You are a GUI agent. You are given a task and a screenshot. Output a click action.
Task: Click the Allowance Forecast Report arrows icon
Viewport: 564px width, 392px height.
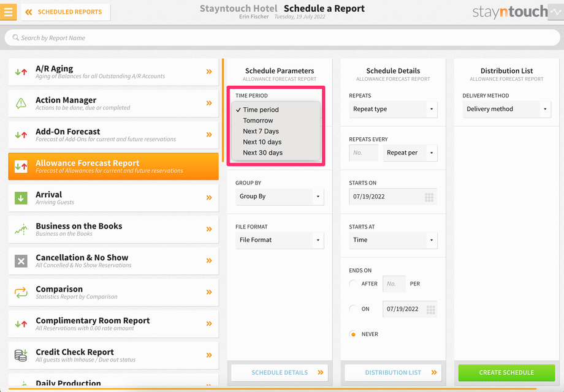(x=21, y=167)
